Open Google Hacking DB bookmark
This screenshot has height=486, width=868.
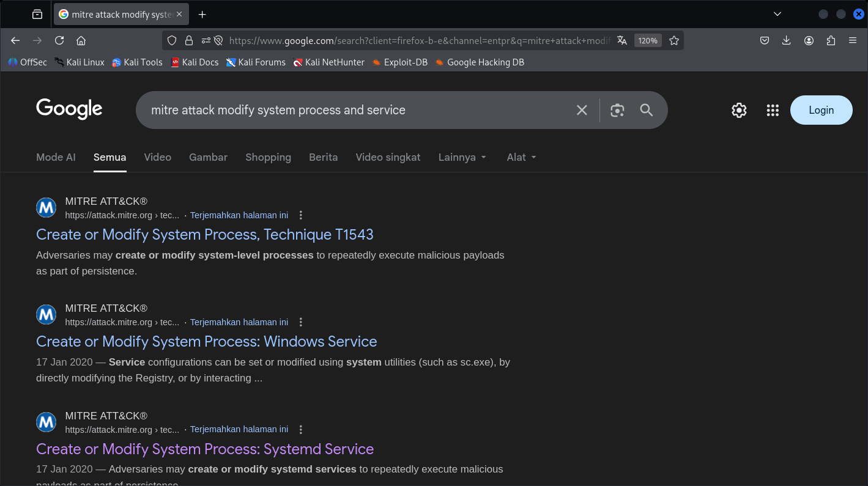(480, 62)
